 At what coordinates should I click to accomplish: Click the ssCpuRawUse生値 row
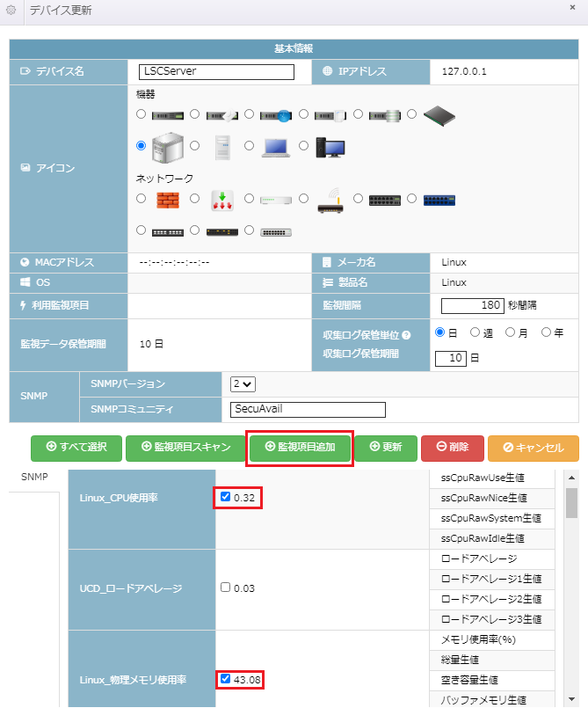[492, 478]
